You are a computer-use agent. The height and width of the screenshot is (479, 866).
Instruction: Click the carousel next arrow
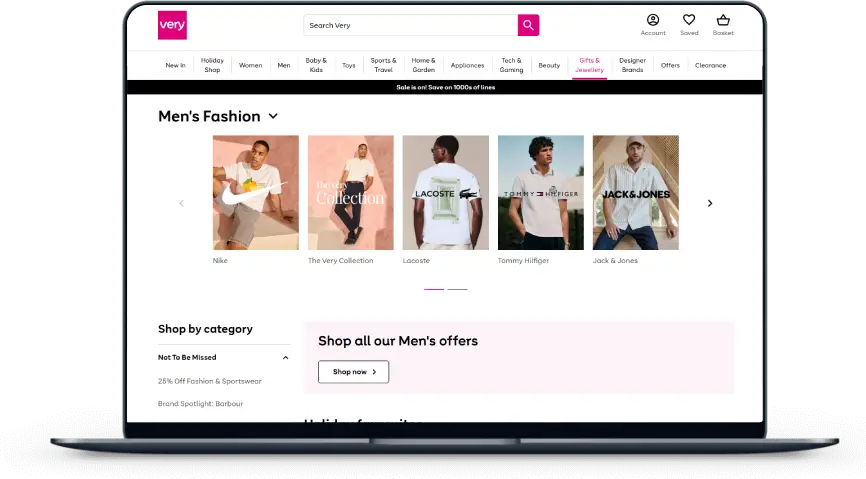(710, 203)
